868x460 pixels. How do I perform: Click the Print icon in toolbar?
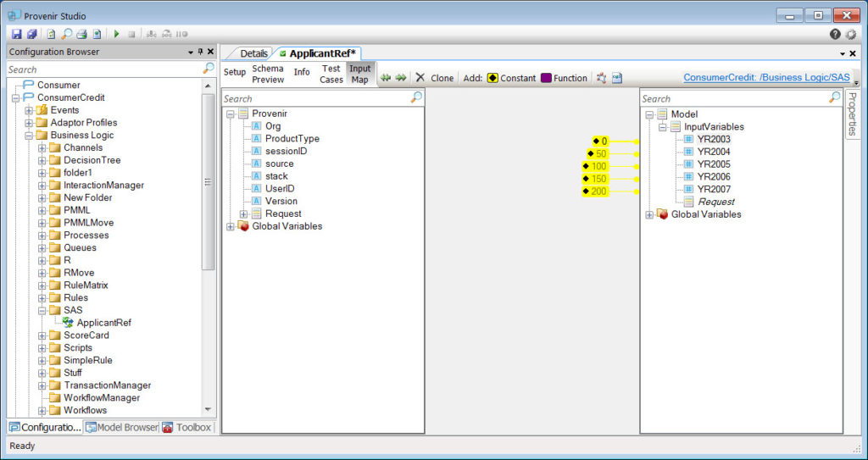pyautogui.click(x=81, y=35)
